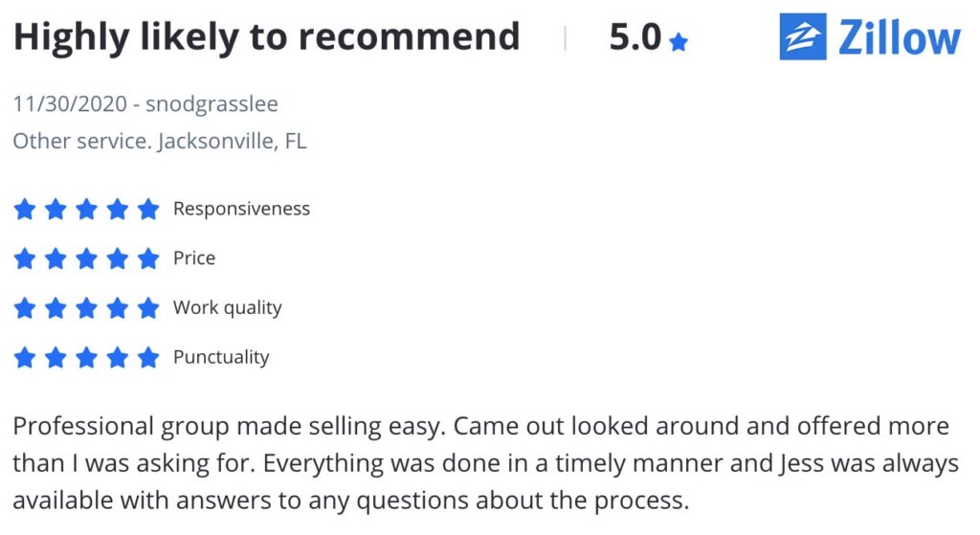
Task: Click fourth star in Punctuality row
Action: coord(118,358)
